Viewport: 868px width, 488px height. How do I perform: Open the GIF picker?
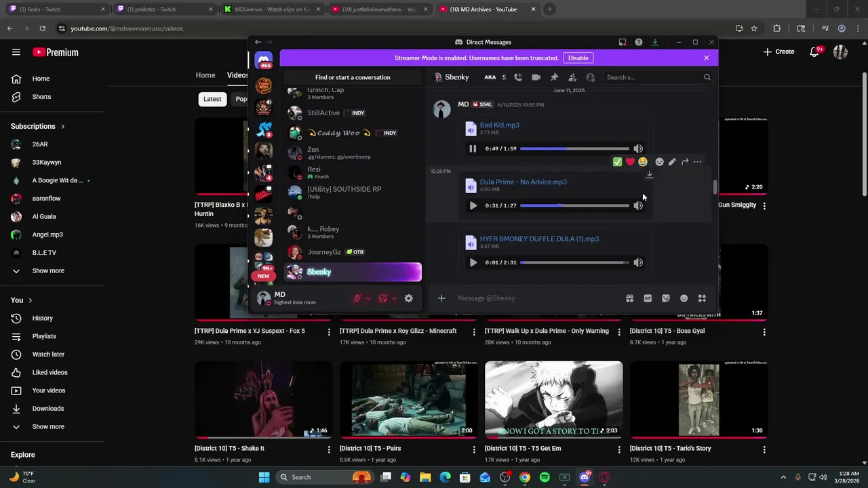click(648, 298)
